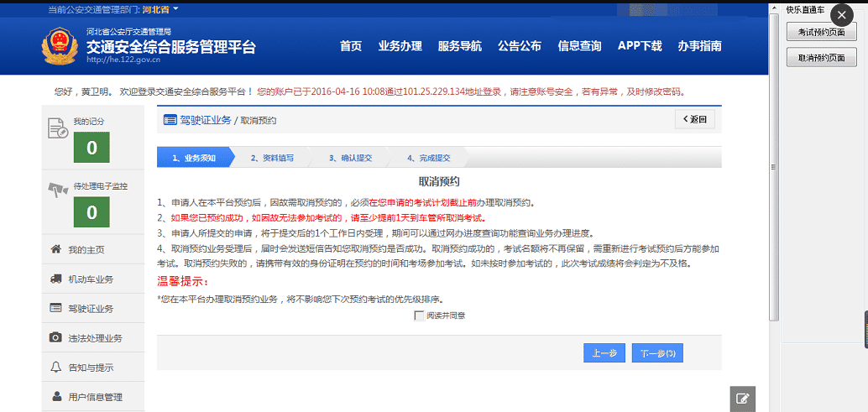Viewport: 868px width, 412px height.
Task: Check the 阅读并同意 checkbox
Action: point(419,316)
